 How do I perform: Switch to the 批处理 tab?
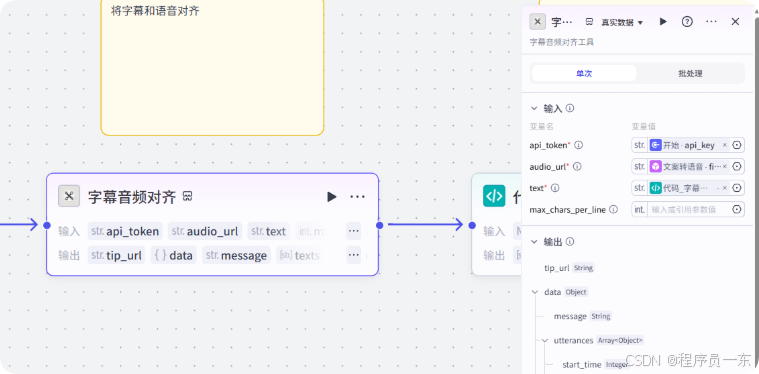[690, 74]
